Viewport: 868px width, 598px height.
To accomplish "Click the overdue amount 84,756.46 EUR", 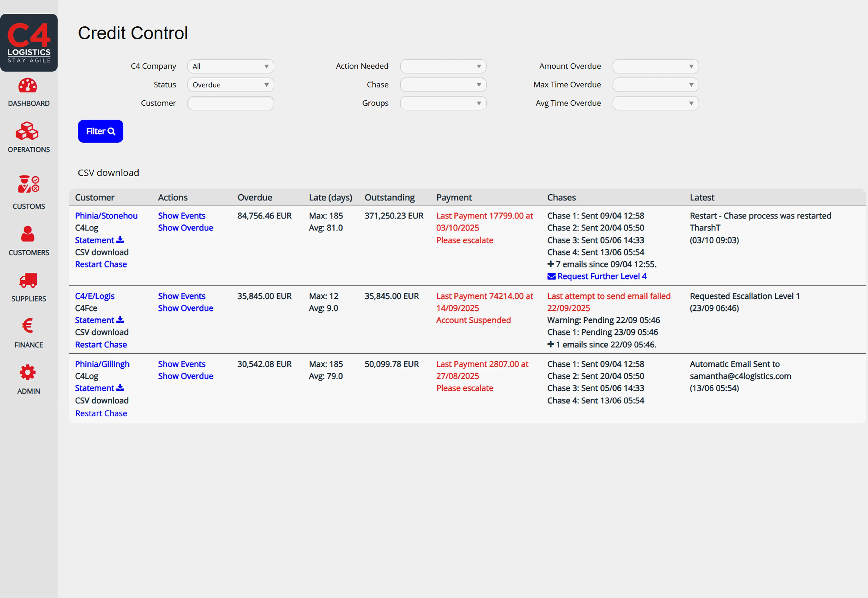I will pyautogui.click(x=264, y=216).
